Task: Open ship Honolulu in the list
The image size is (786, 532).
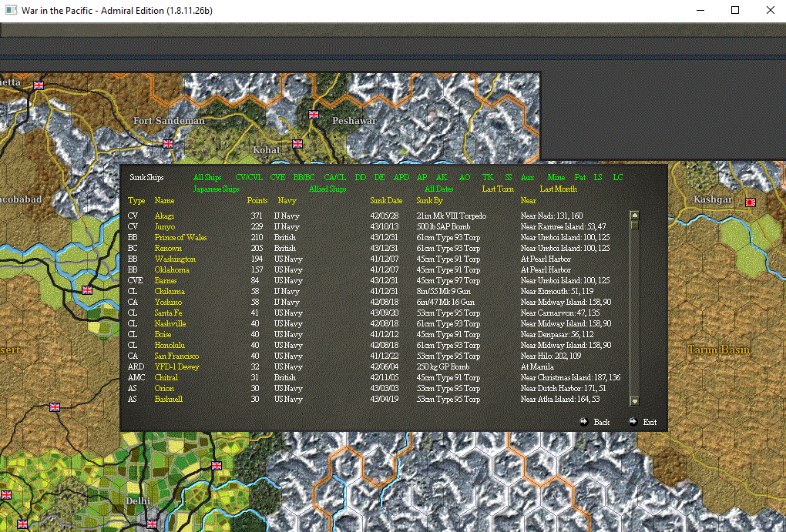Action: click(170, 345)
